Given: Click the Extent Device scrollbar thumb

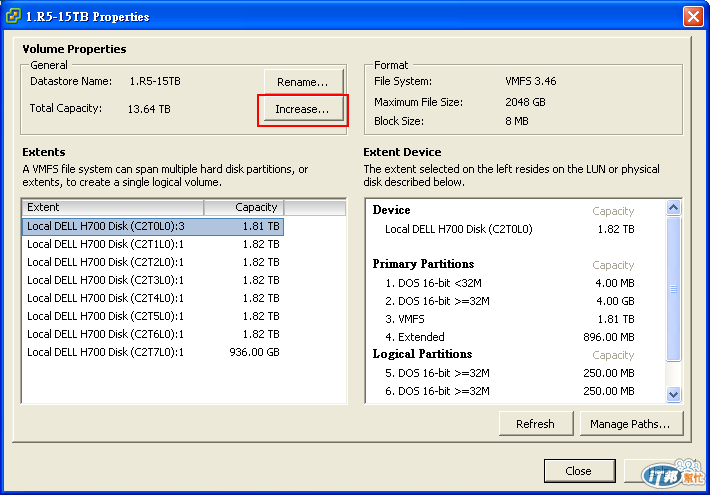Looking at the screenshot, I should [673, 288].
